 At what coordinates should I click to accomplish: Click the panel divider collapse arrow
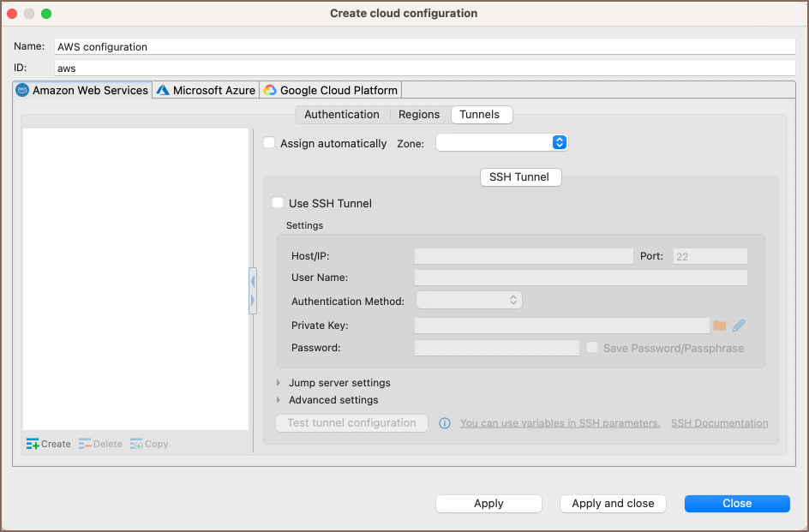[x=253, y=281]
